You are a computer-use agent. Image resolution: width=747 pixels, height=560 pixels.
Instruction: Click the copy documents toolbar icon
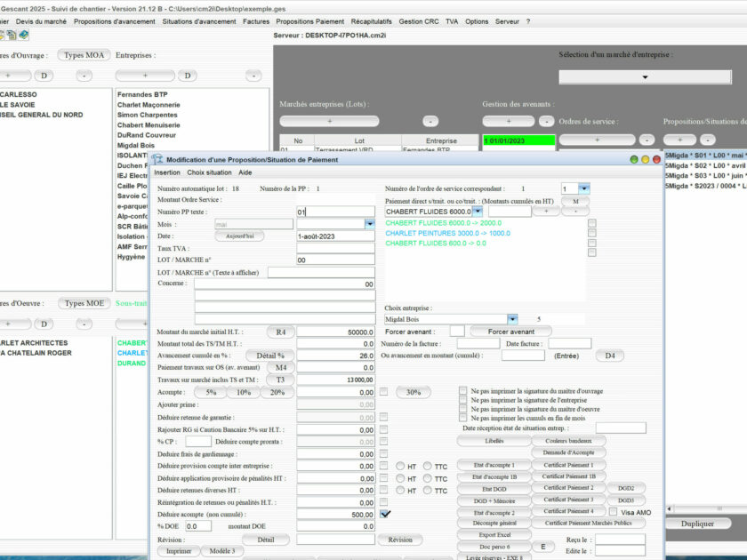(12, 35)
